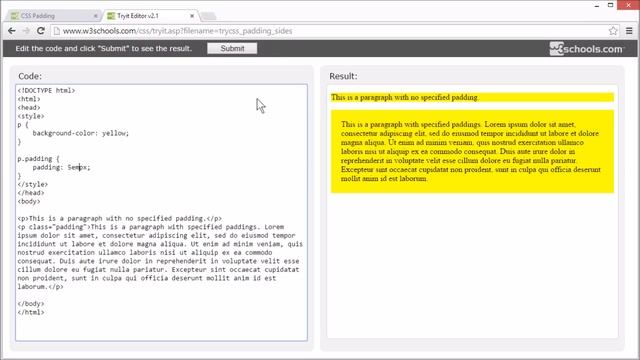The height and width of the screenshot is (360, 640).
Task: Place the cursor in the padding value line
Action: pyautogui.click(x=61, y=167)
